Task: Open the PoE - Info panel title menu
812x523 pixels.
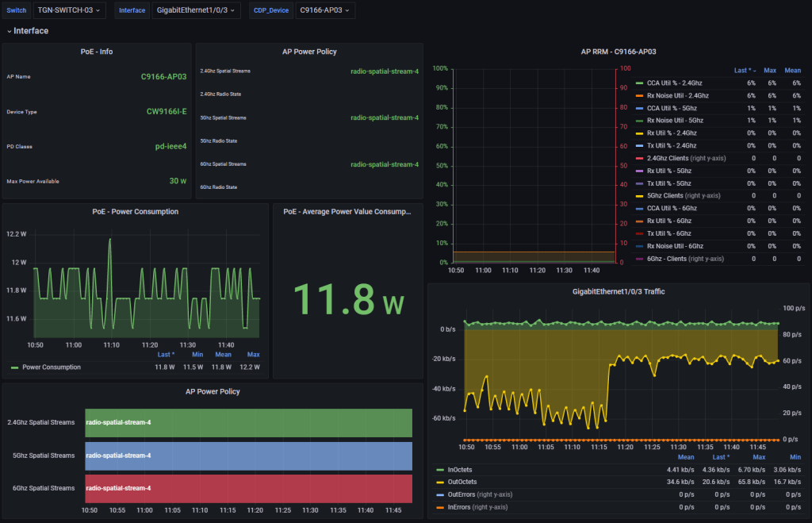Action: pos(97,52)
